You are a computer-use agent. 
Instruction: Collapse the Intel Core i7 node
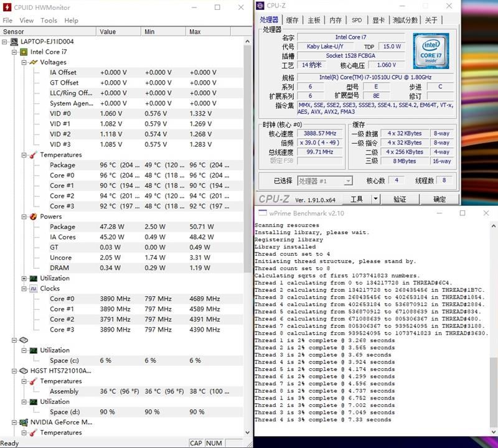pyautogui.click(x=14, y=52)
